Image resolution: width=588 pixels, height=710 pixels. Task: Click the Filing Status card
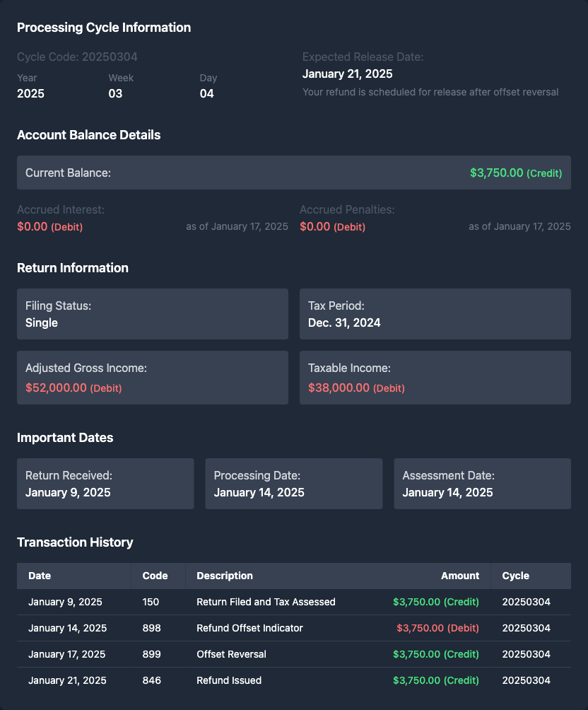pos(153,314)
